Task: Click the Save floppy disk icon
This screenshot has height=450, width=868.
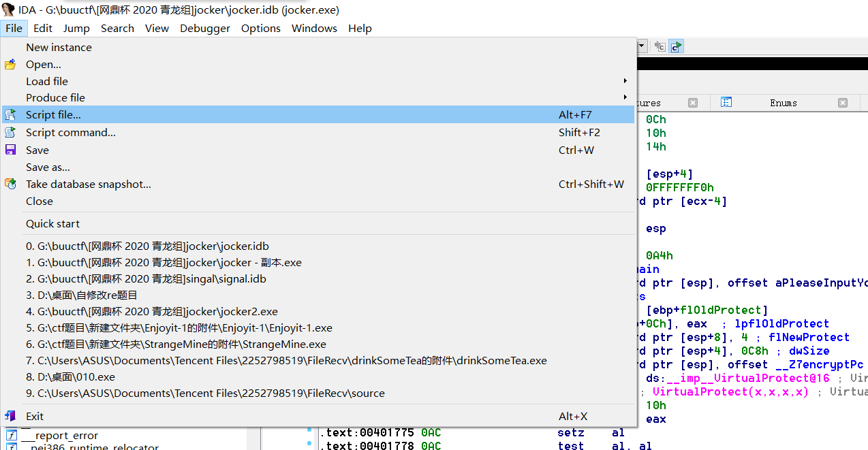Action: (10, 150)
